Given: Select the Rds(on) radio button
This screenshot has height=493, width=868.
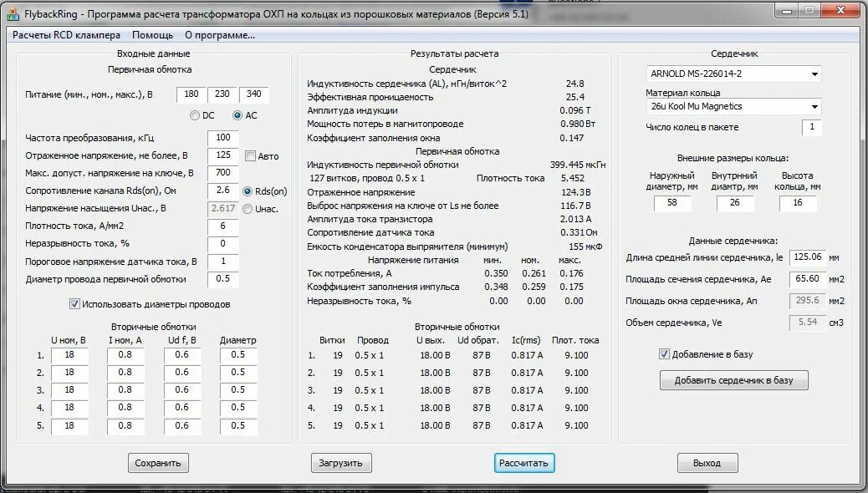Looking at the screenshot, I should pos(248,191).
